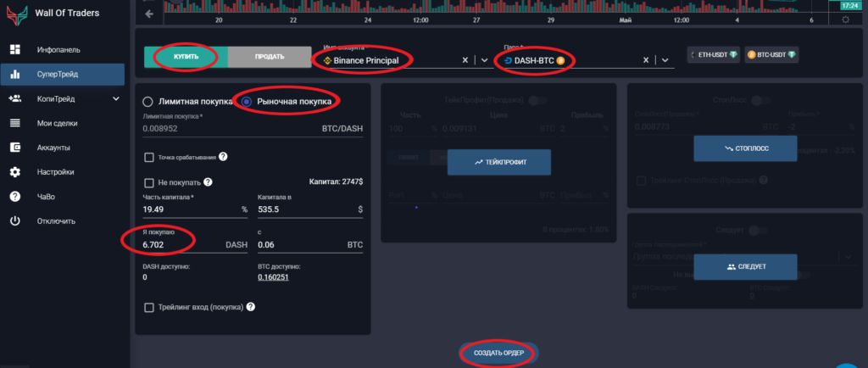868x368 pixels.
Task: Check the Не покупать checkbox
Action: [149, 181]
